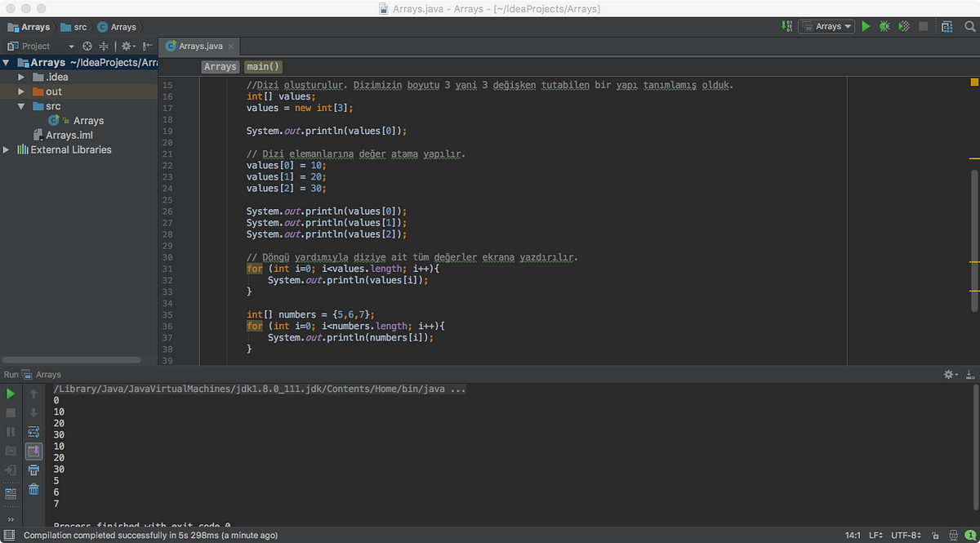Select the Arrays class in src
Image resolution: width=980 pixels, height=543 pixels.
(78, 120)
